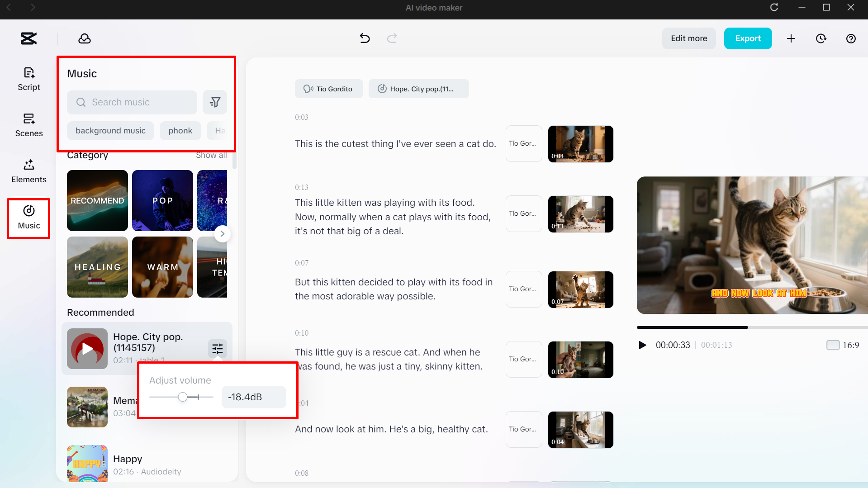The width and height of the screenshot is (868, 488).
Task: Open scene thumbnail at 0:10
Action: point(581,360)
